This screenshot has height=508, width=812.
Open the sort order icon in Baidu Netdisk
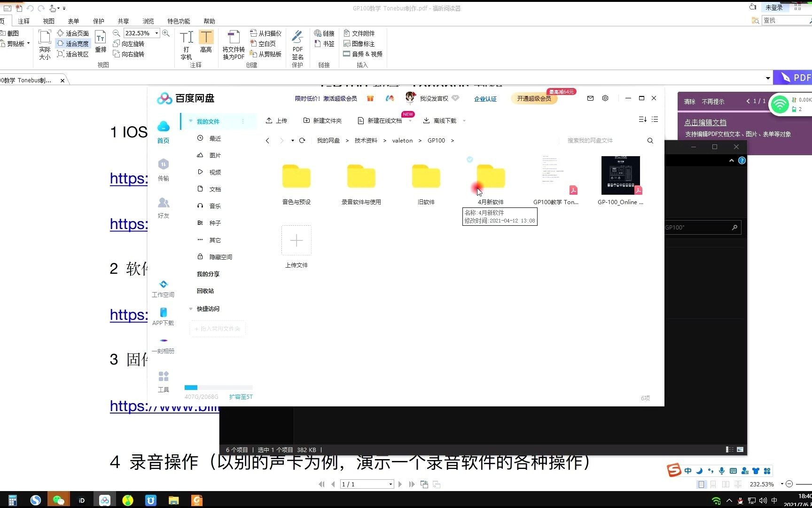point(643,119)
